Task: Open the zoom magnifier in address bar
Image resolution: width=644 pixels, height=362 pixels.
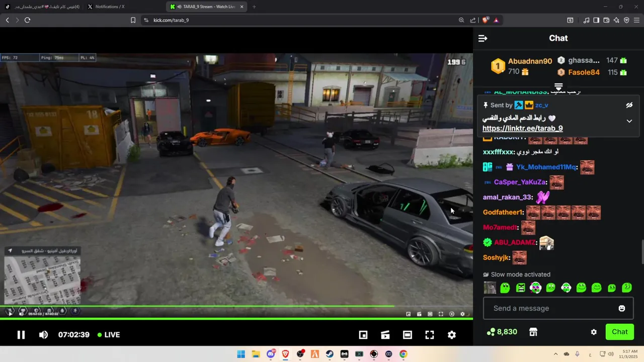Action: (x=461, y=20)
